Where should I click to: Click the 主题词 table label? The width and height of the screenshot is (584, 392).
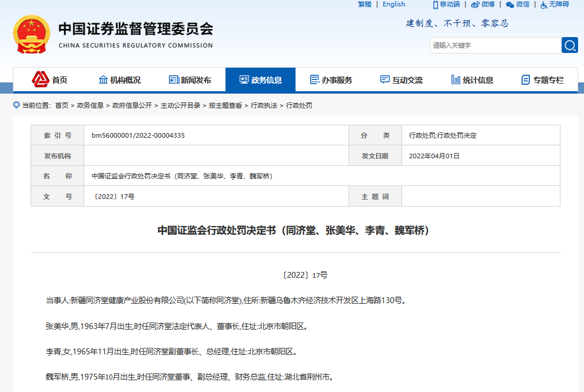coord(375,197)
